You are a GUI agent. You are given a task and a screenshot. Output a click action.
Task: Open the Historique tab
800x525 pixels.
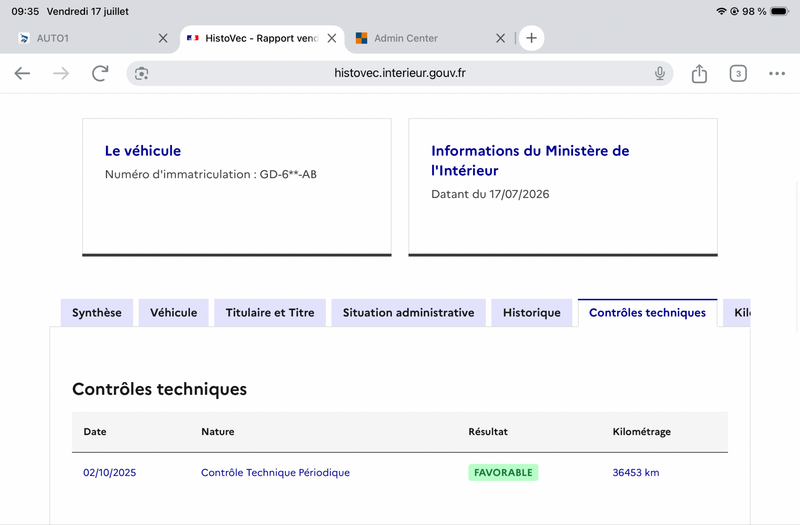(532, 313)
